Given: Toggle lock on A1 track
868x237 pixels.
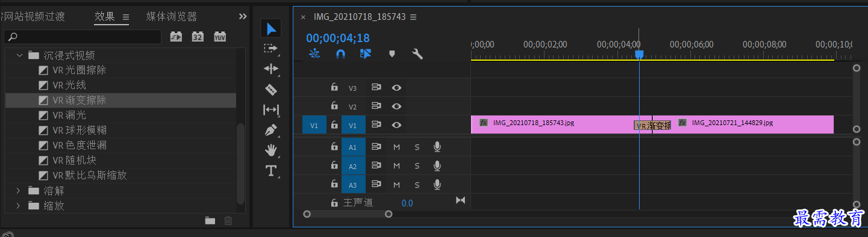Looking at the screenshot, I should click(334, 146).
